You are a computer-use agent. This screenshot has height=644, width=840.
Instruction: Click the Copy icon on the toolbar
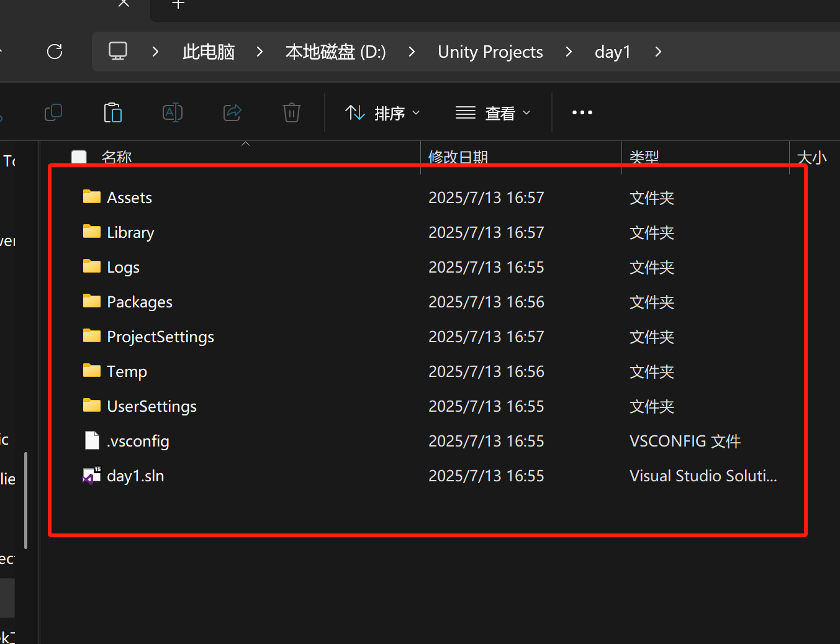[53, 112]
